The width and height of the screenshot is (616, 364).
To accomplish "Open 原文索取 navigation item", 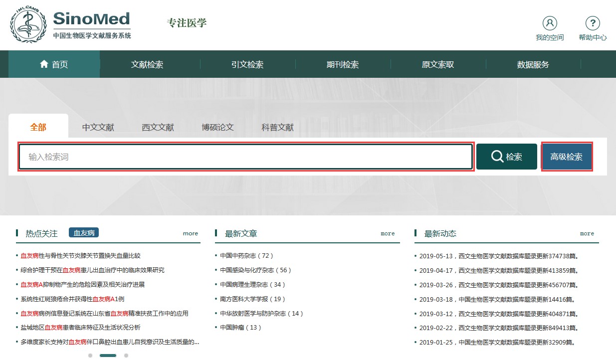I will click(x=438, y=64).
